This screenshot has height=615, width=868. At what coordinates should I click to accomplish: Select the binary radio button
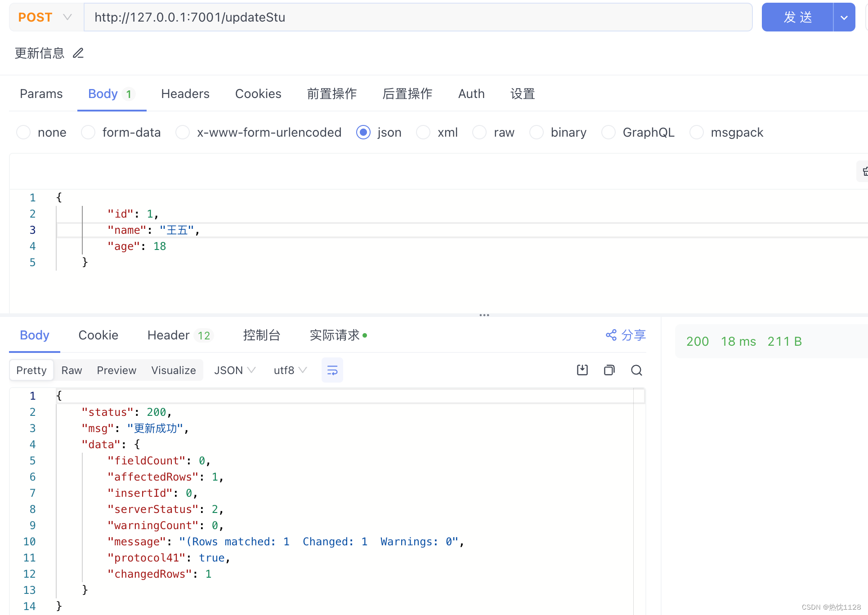pos(537,132)
